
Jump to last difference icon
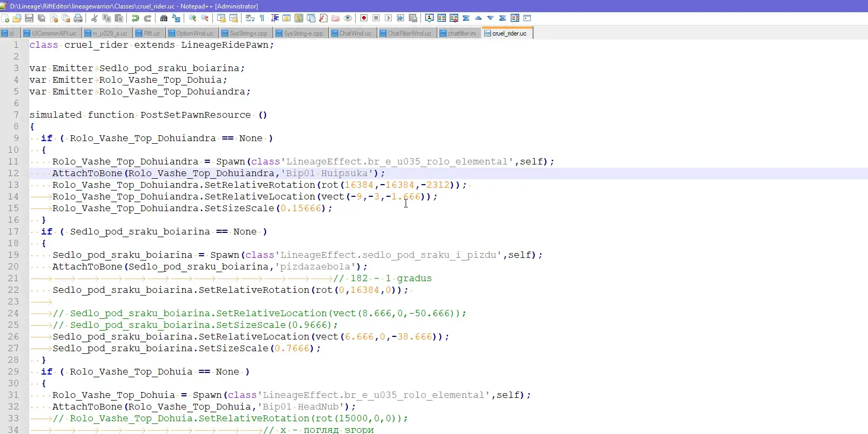point(503,18)
